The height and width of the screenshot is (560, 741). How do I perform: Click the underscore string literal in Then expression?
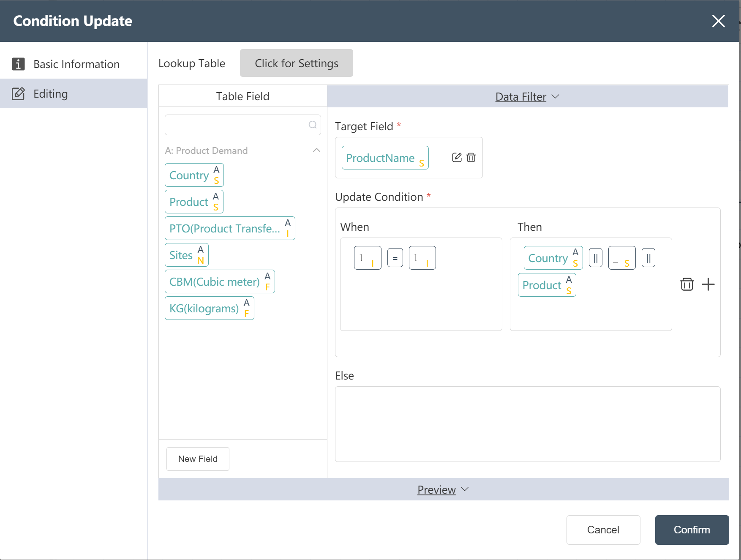click(622, 258)
